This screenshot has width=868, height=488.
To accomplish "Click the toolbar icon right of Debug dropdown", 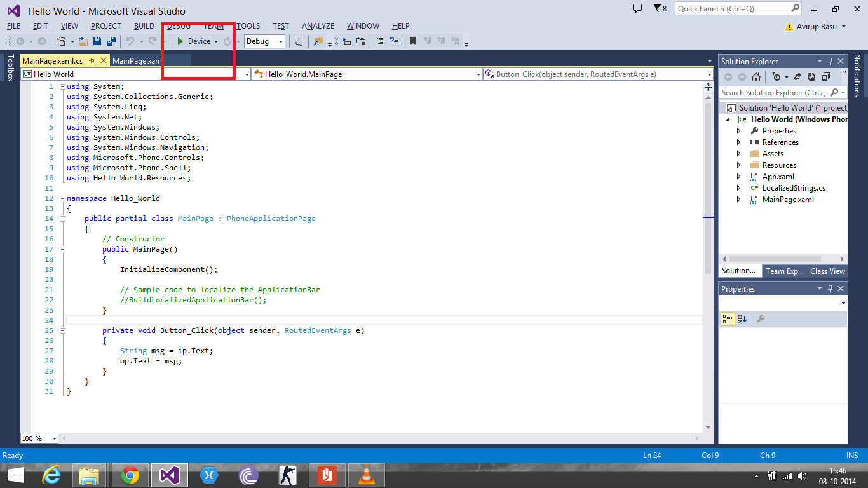I will click(299, 41).
